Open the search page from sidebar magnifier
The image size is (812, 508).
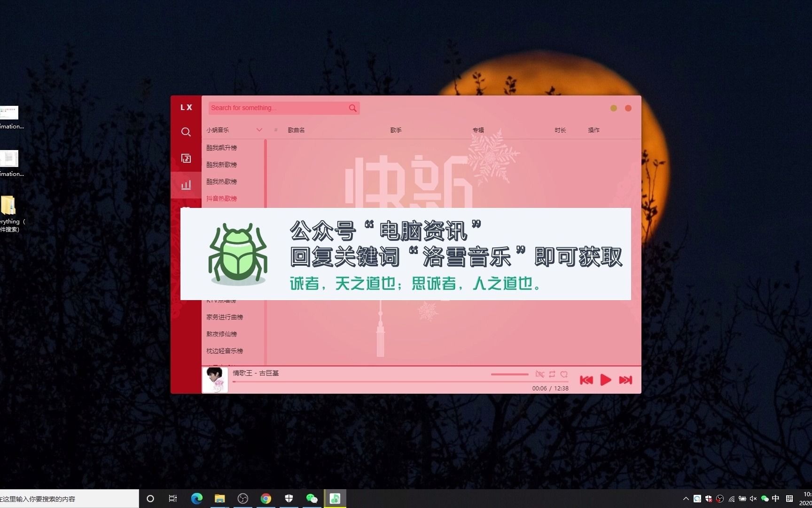(186, 132)
